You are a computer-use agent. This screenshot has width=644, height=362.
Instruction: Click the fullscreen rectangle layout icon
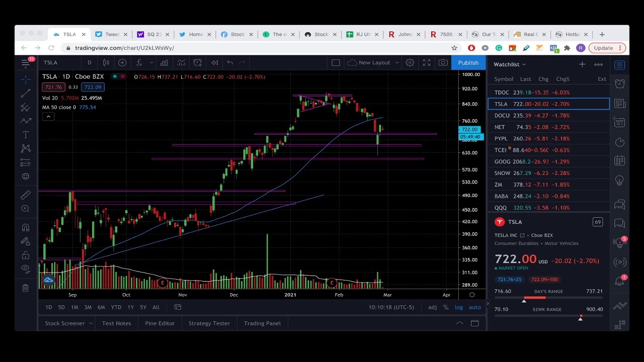[x=336, y=62]
